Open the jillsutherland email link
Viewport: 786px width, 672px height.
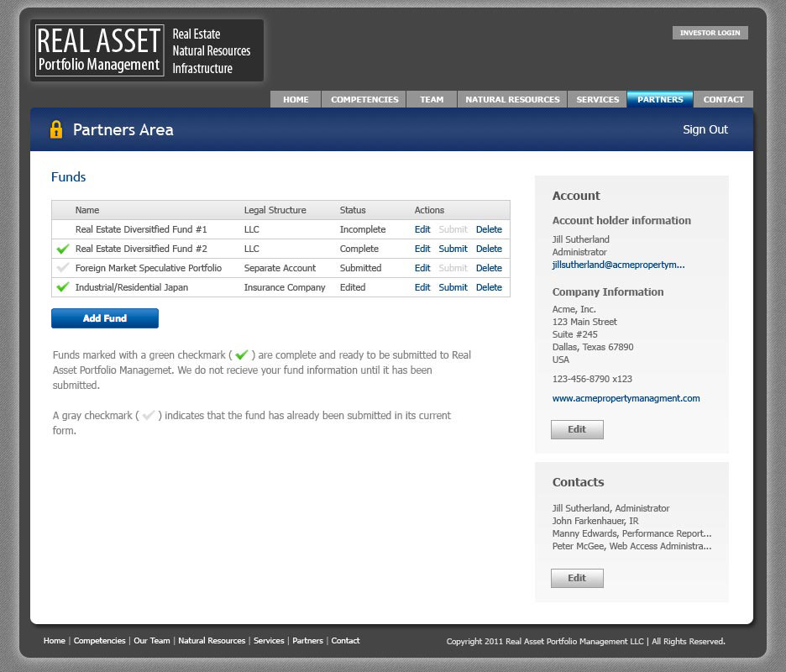pyautogui.click(x=618, y=265)
